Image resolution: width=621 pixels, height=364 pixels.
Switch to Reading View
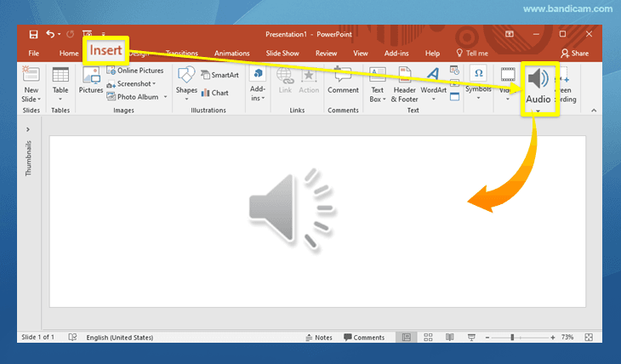click(x=449, y=337)
